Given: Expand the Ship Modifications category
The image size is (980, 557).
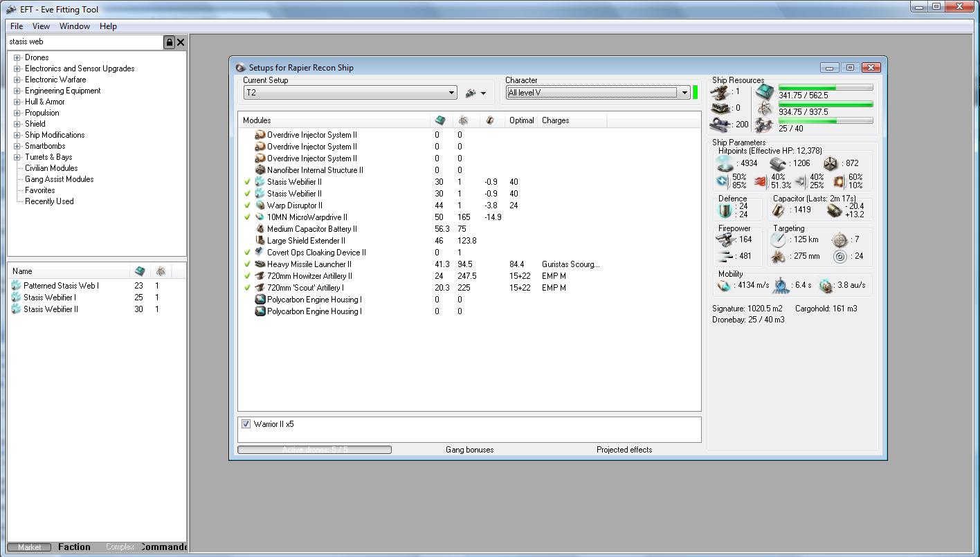Looking at the screenshot, I should click(x=17, y=136).
